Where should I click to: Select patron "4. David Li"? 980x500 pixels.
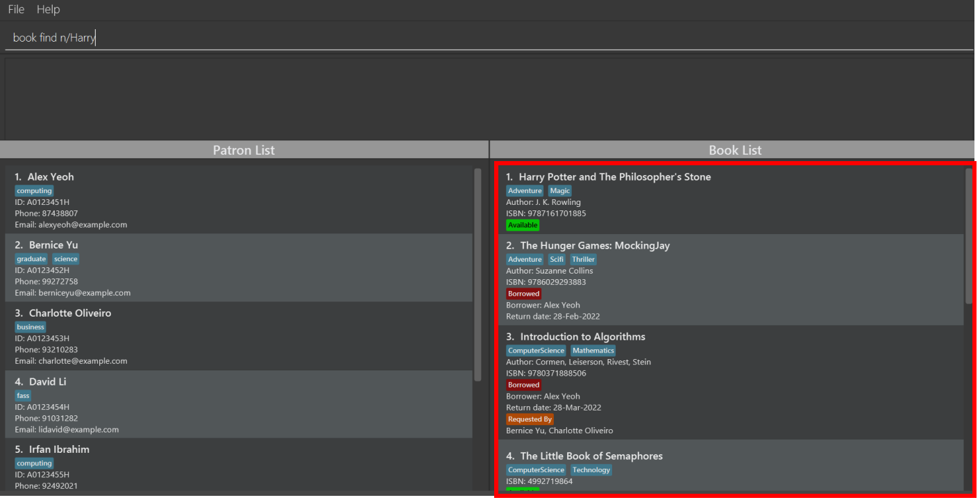pos(239,404)
